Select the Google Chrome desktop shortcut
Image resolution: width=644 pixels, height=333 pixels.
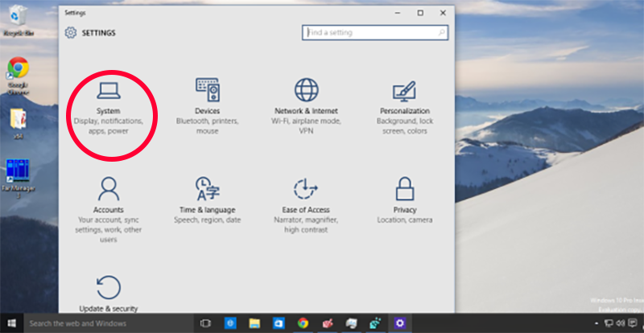tap(19, 76)
